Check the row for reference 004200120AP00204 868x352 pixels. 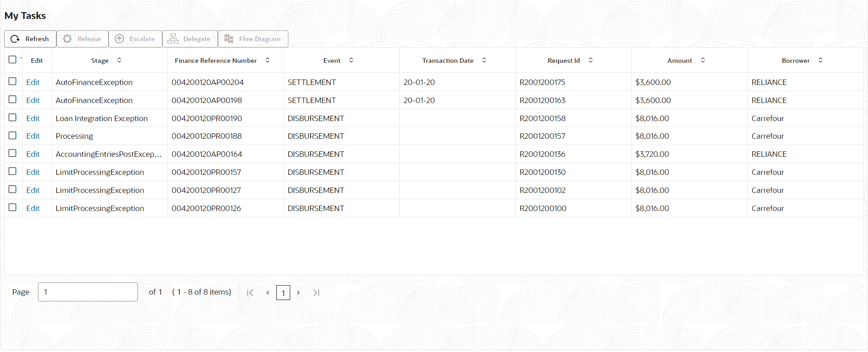[x=13, y=81]
